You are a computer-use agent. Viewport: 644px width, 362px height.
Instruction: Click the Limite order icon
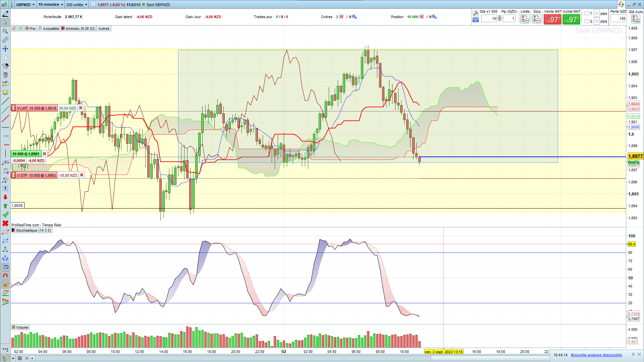pos(525,19)
